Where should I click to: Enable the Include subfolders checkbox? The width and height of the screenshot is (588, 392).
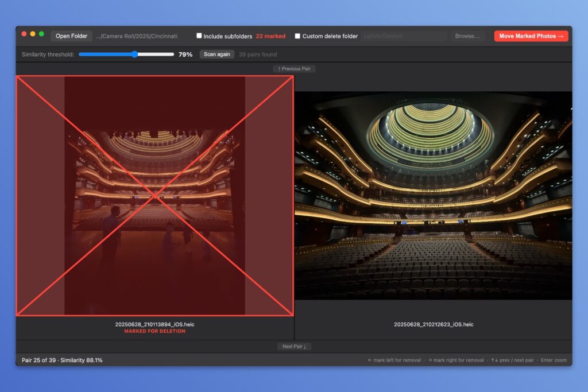pos(199,36)
